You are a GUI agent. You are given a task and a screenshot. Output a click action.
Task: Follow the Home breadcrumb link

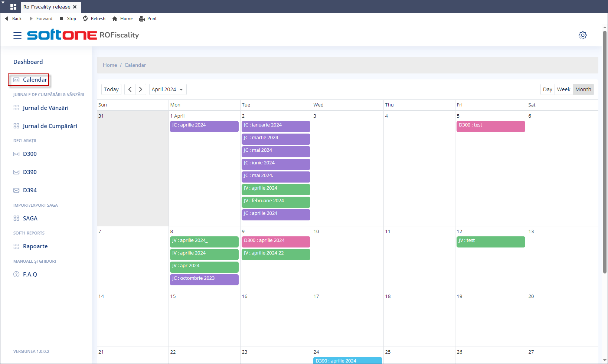(110, 65)
